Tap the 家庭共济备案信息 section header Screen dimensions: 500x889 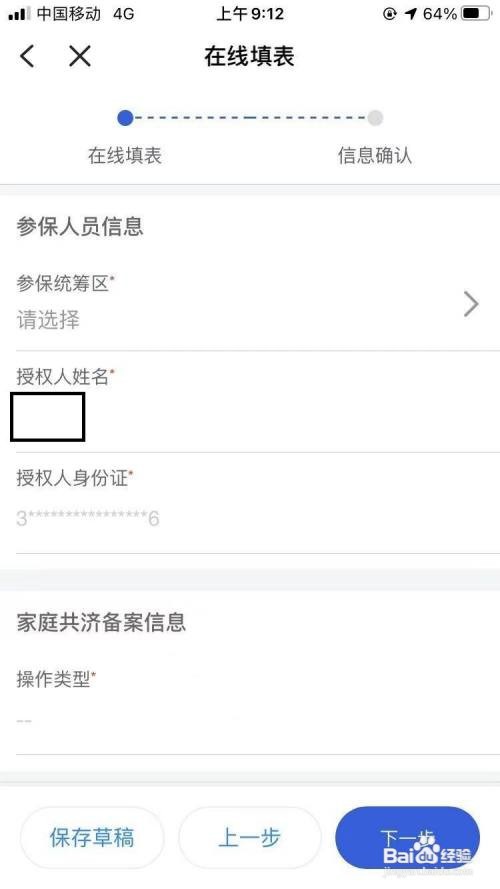(x=101, y=622)
